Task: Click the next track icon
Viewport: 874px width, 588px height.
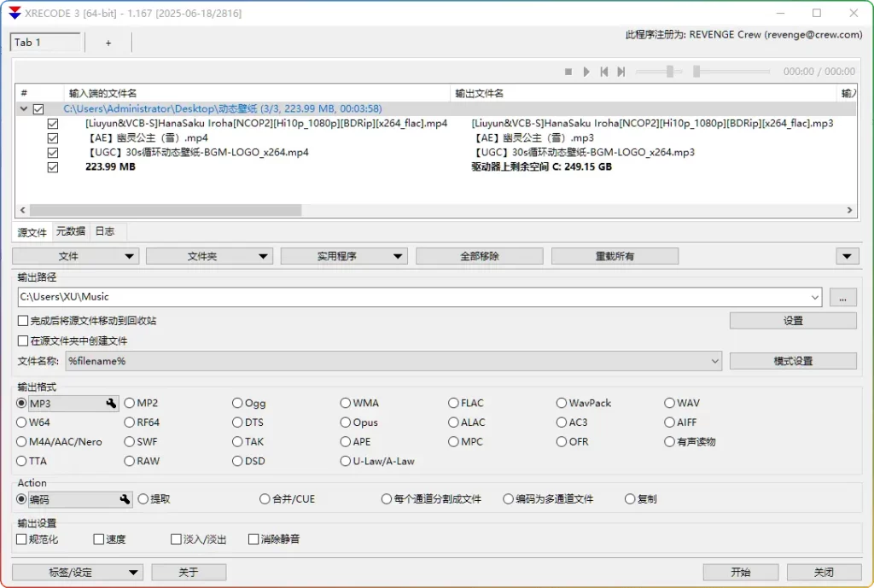Action: click(x=621, y=72)
